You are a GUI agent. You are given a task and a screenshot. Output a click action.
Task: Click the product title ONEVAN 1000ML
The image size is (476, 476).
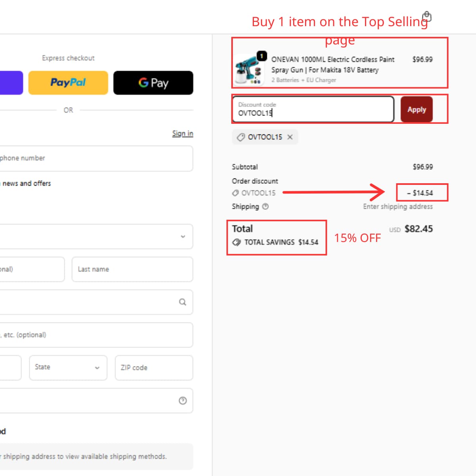point(332,65)
